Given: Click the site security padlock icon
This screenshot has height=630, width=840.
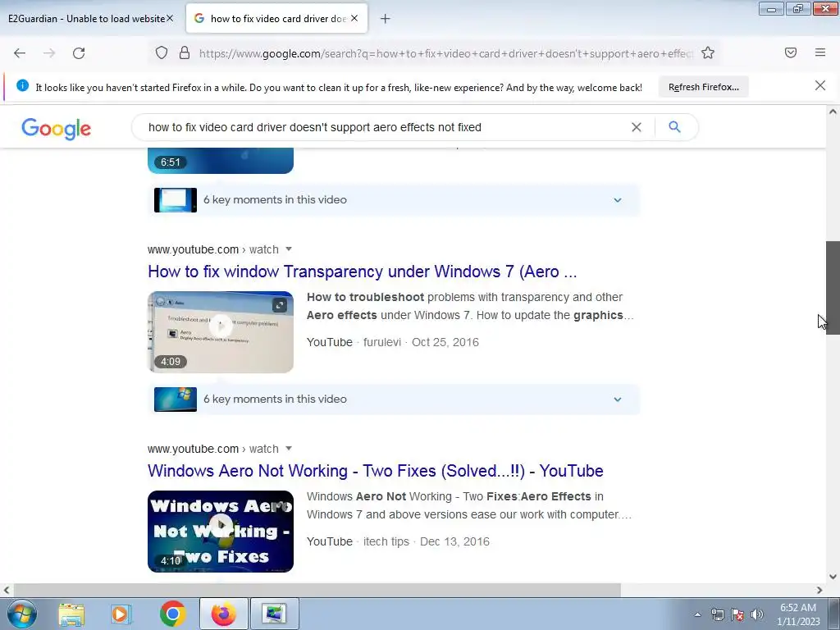Looking at the screenshot, I should pyautogui.click(x=185, y=53).
